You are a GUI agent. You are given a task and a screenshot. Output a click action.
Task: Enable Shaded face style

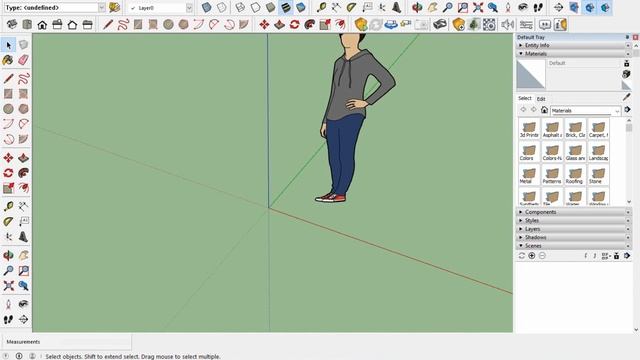(270, 7)
